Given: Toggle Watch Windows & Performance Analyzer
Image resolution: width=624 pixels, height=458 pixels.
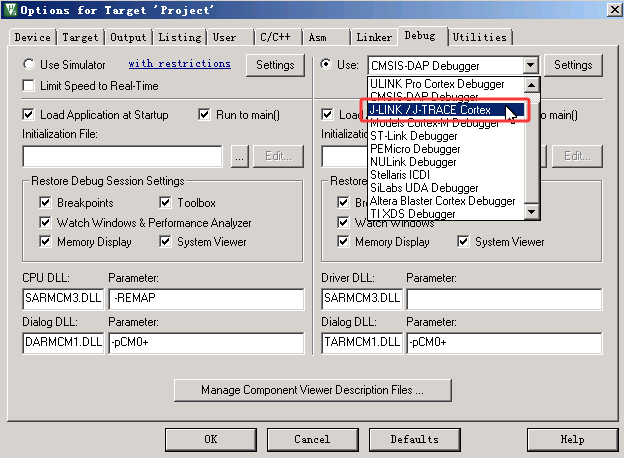Looking at the screenshot, I should [x=45, y=222].
